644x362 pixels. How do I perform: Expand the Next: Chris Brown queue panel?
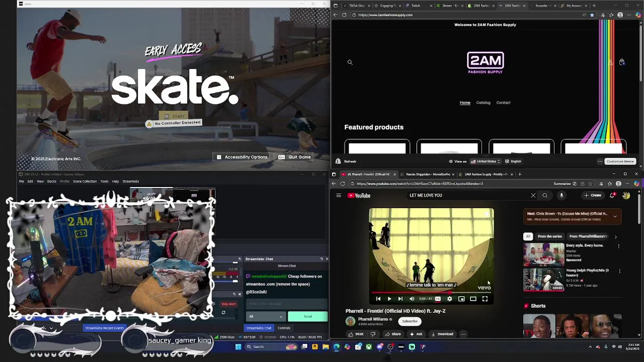click(615, 216)
